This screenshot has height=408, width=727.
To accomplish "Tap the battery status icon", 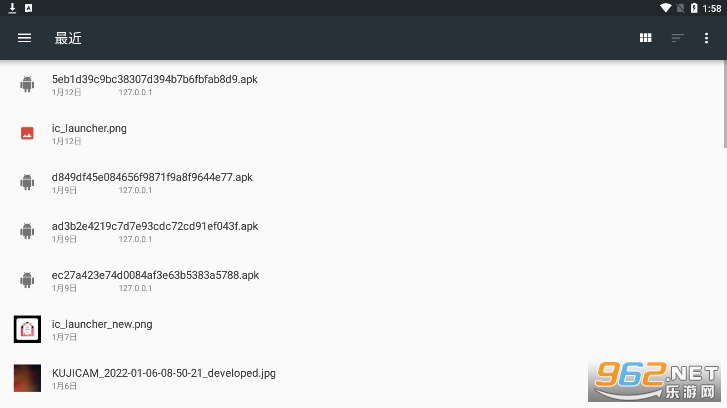I will [694, 8].
